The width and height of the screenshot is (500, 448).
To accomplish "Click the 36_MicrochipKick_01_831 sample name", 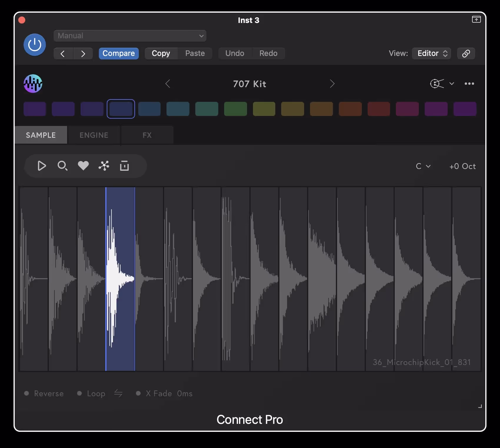I will 422,362.
